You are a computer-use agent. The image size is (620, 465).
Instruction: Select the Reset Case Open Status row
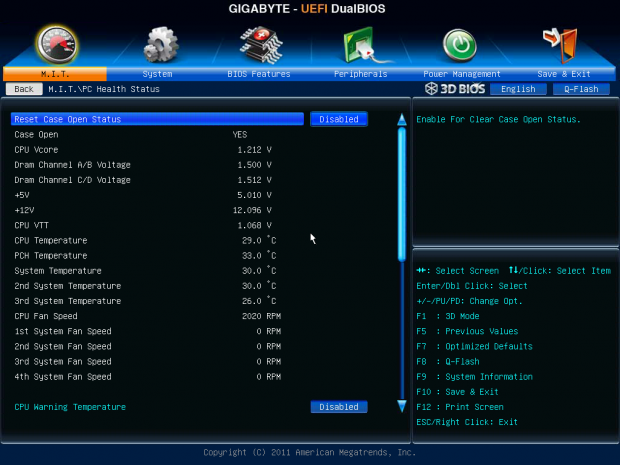pos(157,119)
